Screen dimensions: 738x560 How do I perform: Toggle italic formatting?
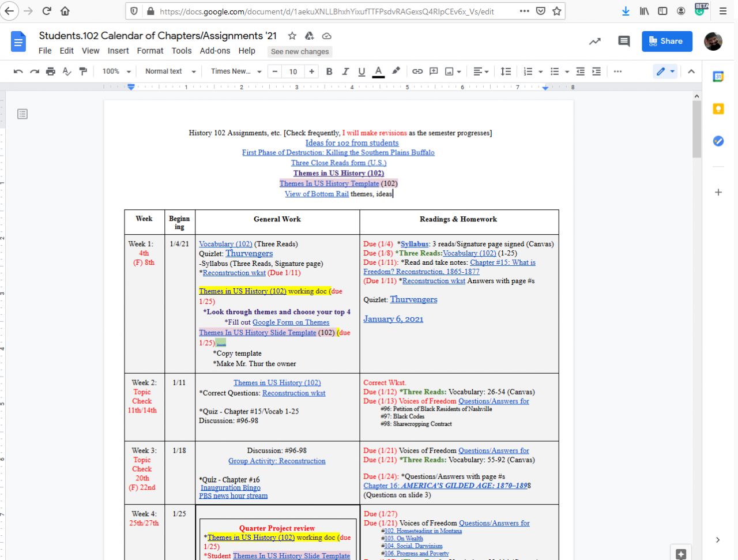pyautogui.click(x=345, y=72)
